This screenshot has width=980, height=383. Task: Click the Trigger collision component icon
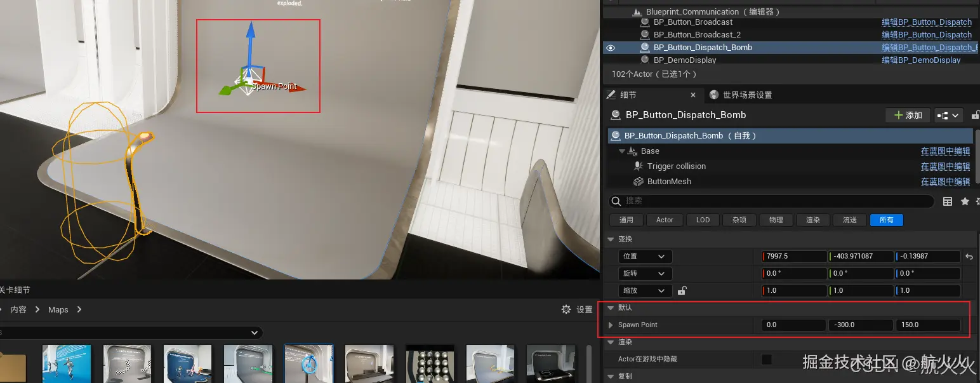[639, 166]
